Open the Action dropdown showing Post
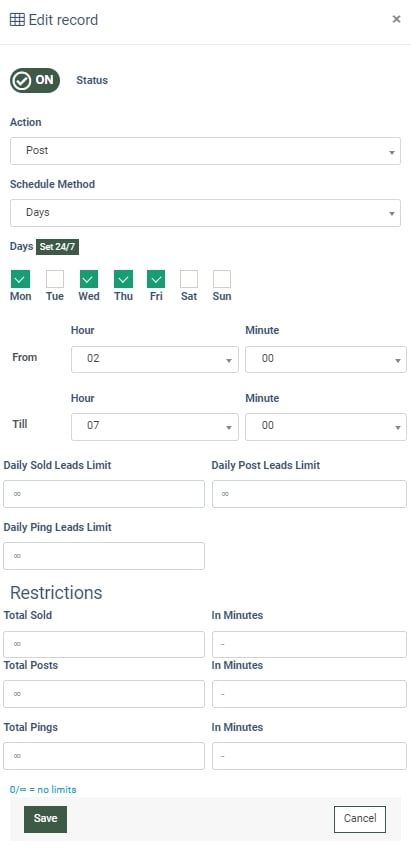Screen dimensions: 411x851 pos(205,151)
